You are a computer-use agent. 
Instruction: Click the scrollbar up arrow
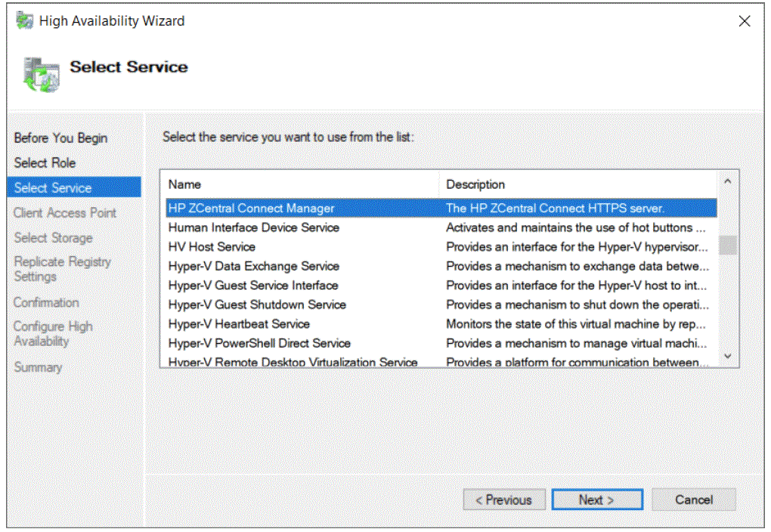[x=726, y=179]
